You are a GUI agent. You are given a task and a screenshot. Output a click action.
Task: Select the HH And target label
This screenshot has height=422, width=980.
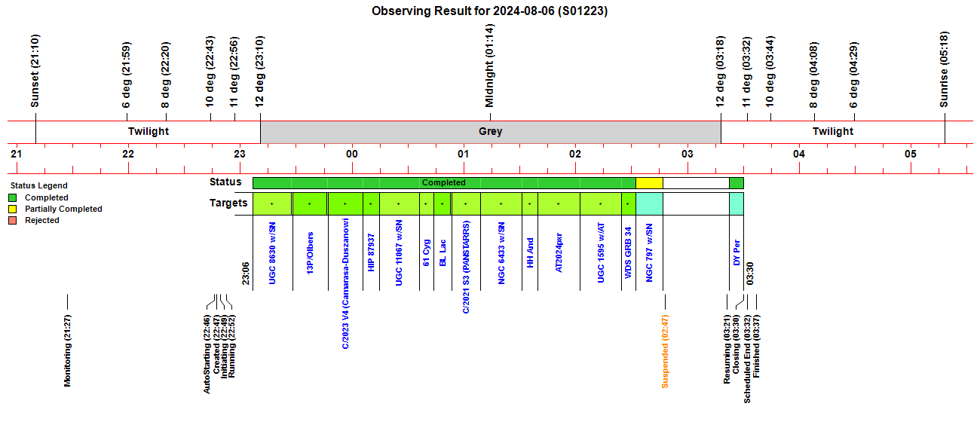[x=530, y=254]
